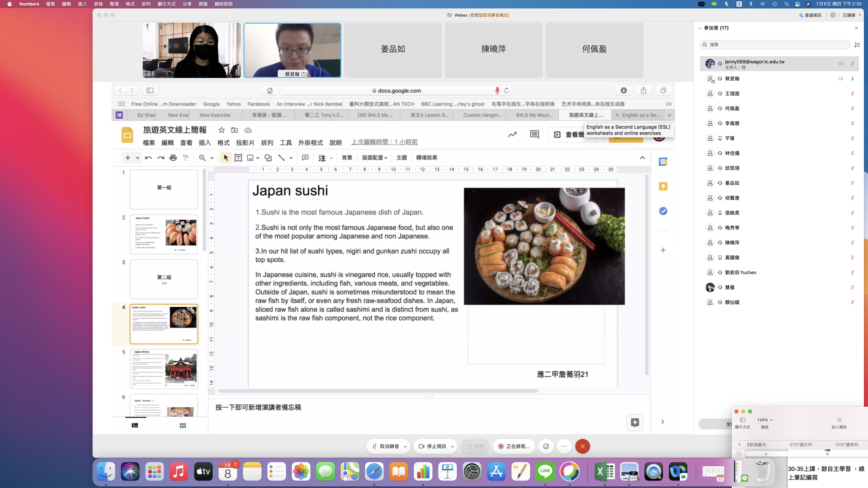
Task: Select slide 5 Japan shrine thumbnail
Action: click(164, 369)
